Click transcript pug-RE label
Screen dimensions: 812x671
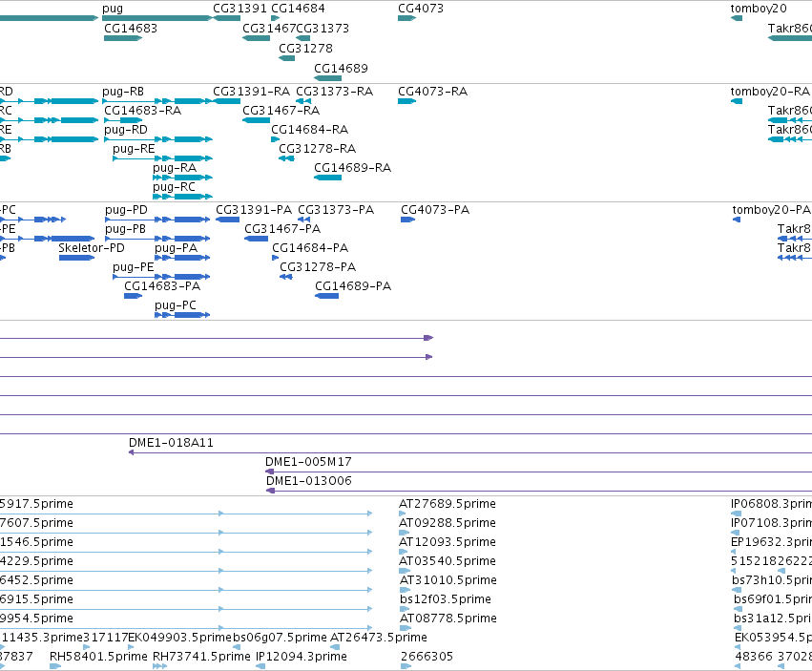[x=134, y=149]
